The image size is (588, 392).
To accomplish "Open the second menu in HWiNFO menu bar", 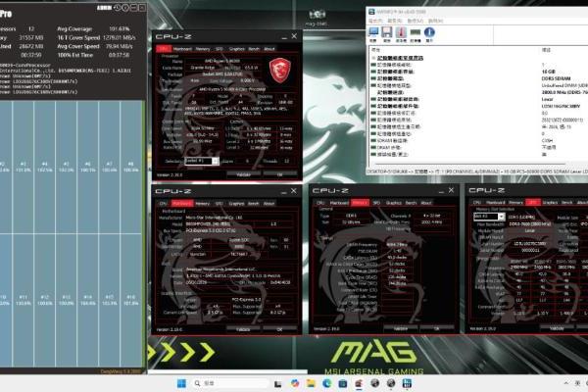I will (395, 21).
